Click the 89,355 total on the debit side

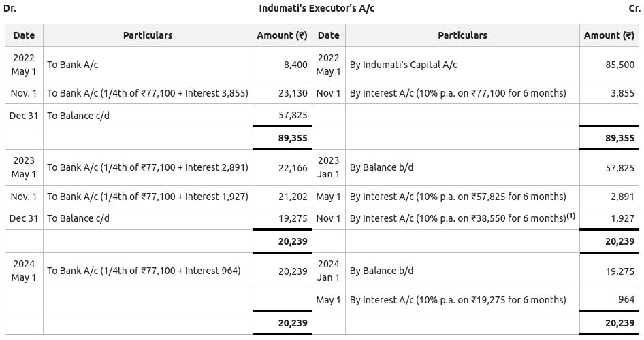point(293,138)
